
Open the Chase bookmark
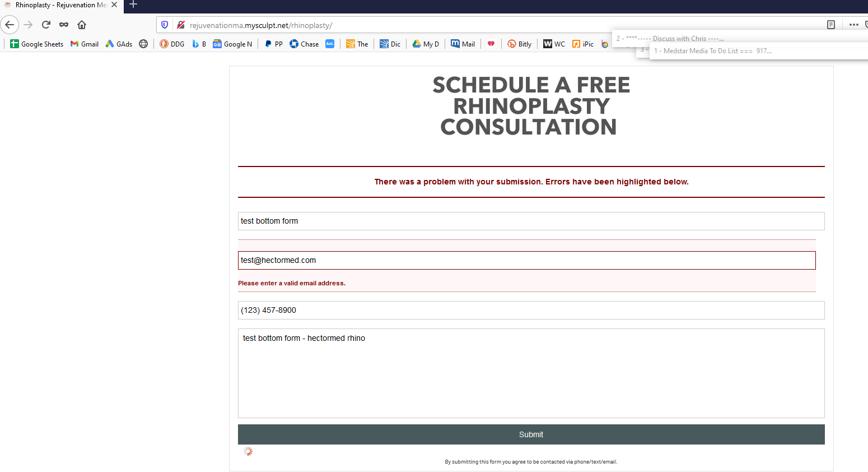pos(304,44)
